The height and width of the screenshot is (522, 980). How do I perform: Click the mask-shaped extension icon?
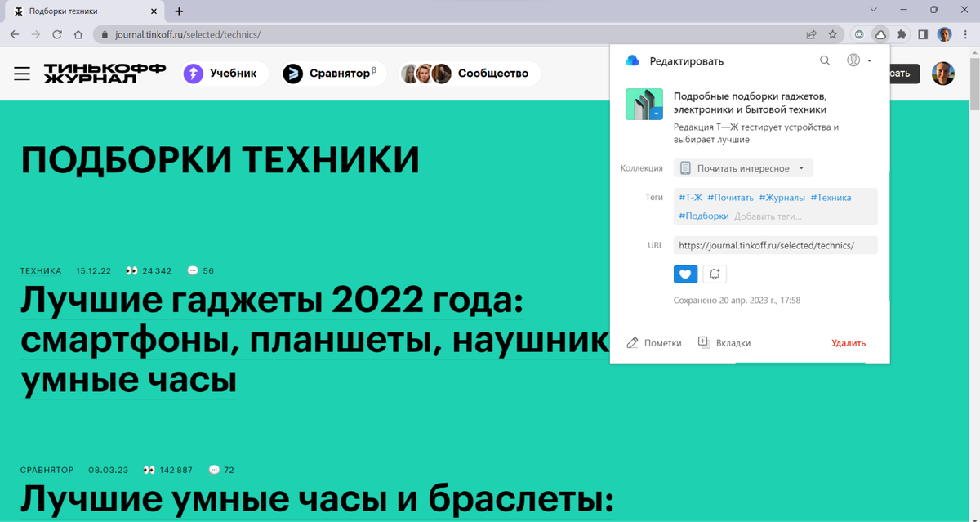[859, 34]
